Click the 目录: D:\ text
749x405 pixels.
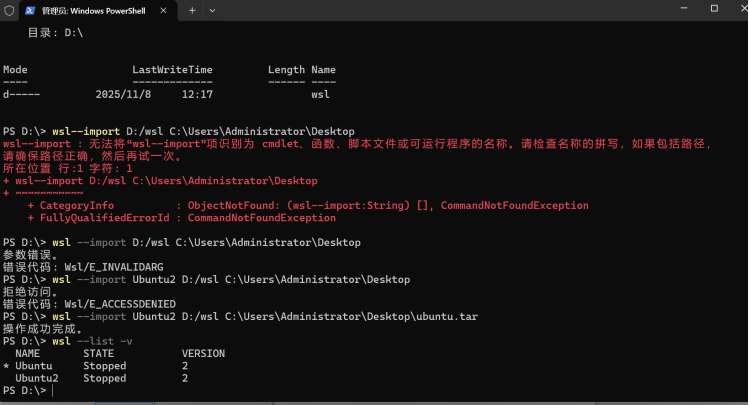click(x=55, y=32)
